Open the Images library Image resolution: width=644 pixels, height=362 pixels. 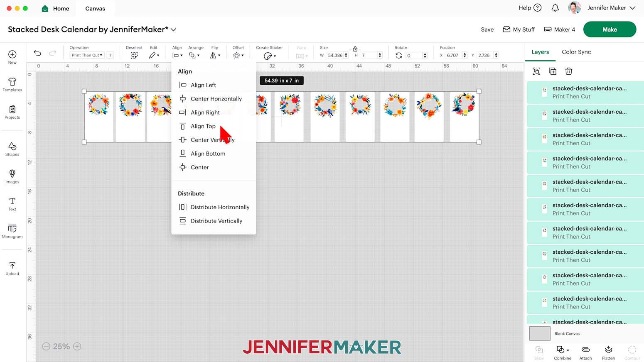coord(12,176)
